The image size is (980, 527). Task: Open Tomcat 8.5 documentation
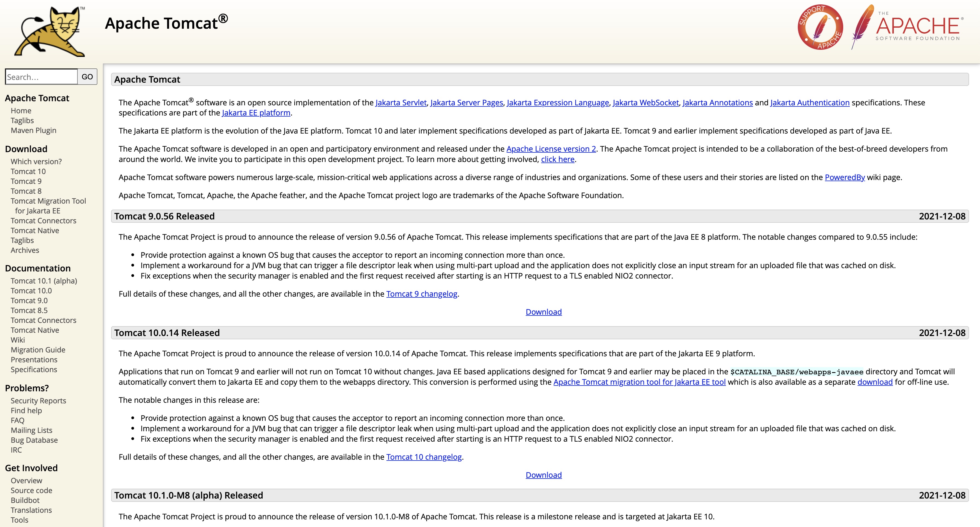point(29,311)
